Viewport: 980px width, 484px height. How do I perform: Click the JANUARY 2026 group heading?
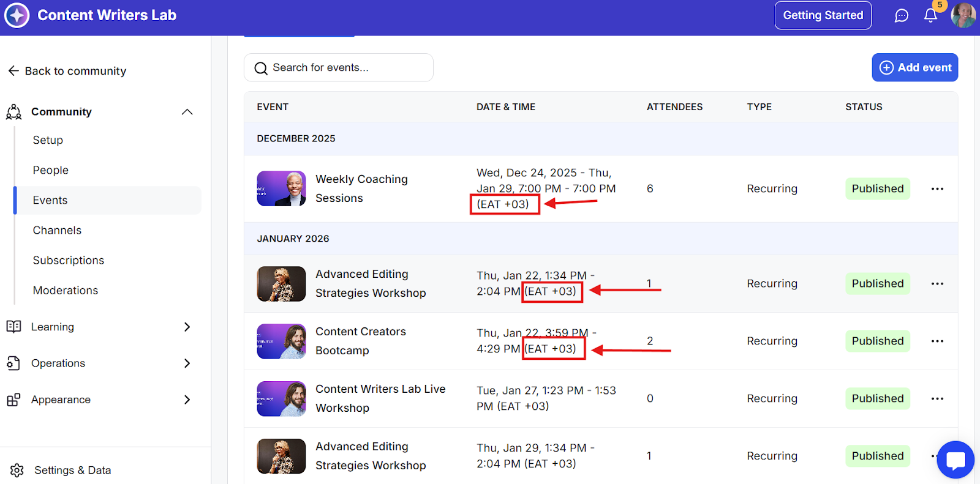pos(293,239)
